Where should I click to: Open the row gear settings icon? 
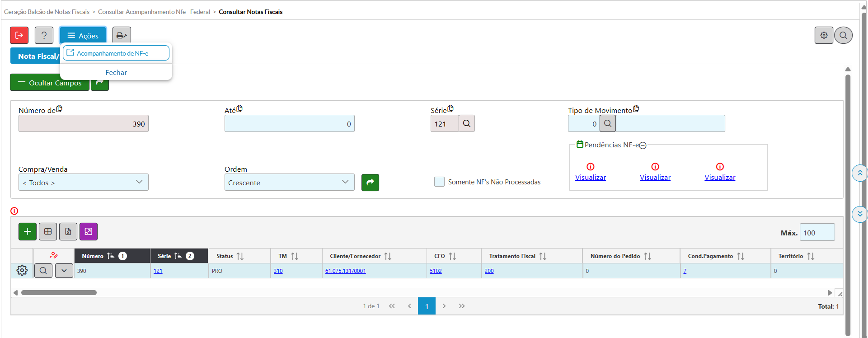(x=22, y=271)
